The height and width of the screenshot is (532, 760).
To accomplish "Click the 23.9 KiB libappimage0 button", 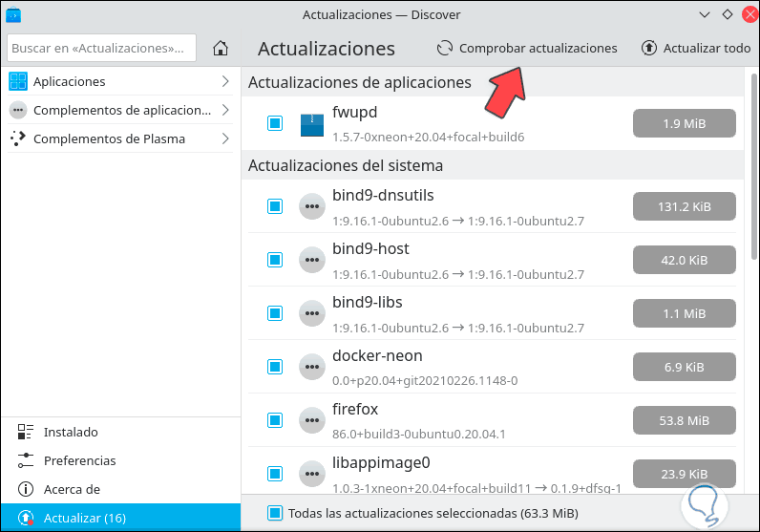I will (684, 474).
